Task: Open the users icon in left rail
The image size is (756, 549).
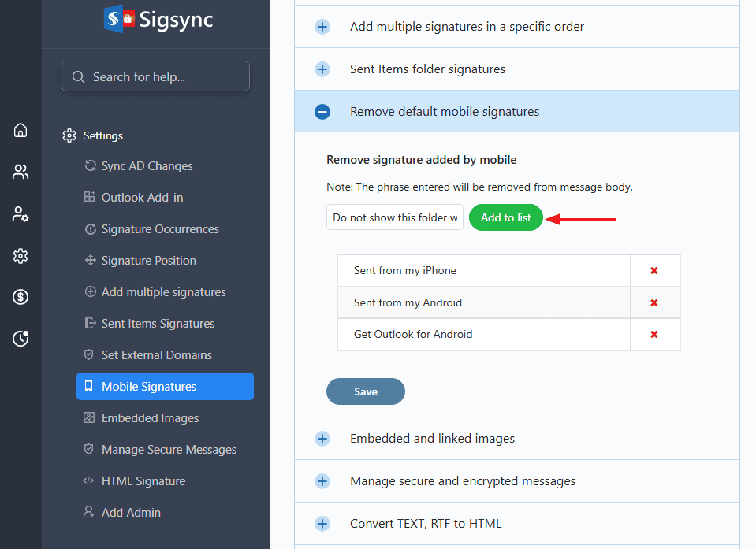Action: tap(20, 172)
